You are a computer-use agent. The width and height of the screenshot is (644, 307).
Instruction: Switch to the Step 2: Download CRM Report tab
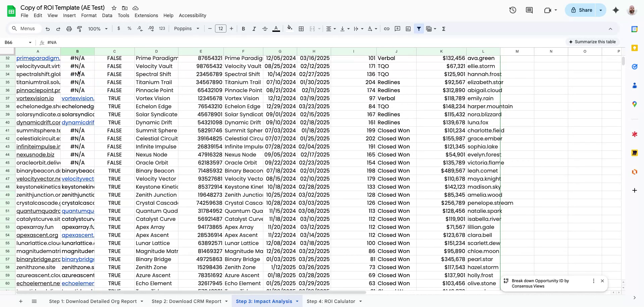coord(186,301)
